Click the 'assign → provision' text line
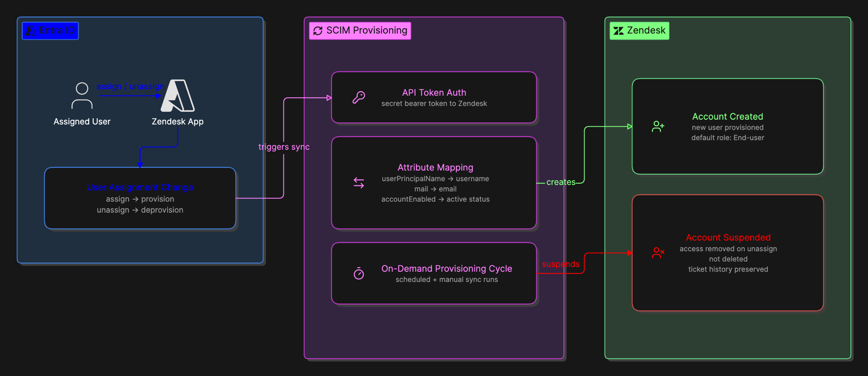The height and width of the screenshot is (376, 868). point(140,199)
